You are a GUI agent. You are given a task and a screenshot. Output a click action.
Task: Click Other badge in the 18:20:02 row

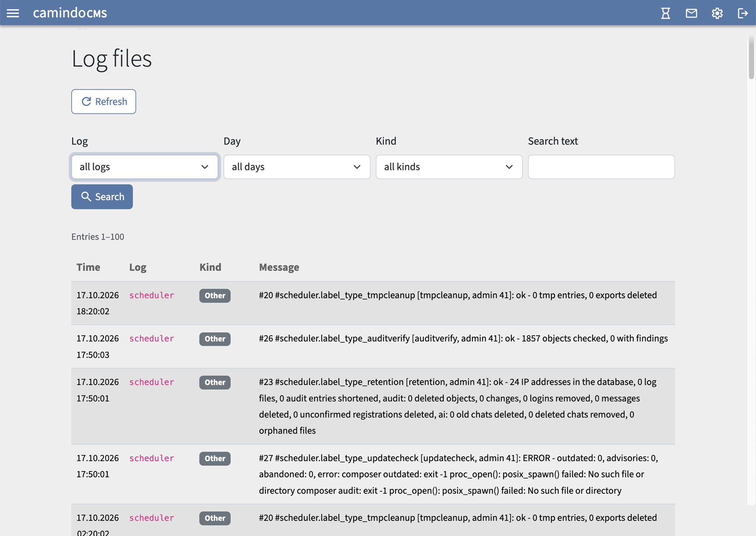(x=215, y=296)
